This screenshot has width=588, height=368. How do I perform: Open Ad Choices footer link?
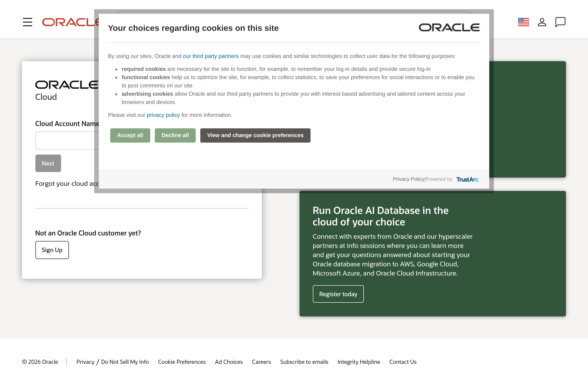tap(229, 362)
